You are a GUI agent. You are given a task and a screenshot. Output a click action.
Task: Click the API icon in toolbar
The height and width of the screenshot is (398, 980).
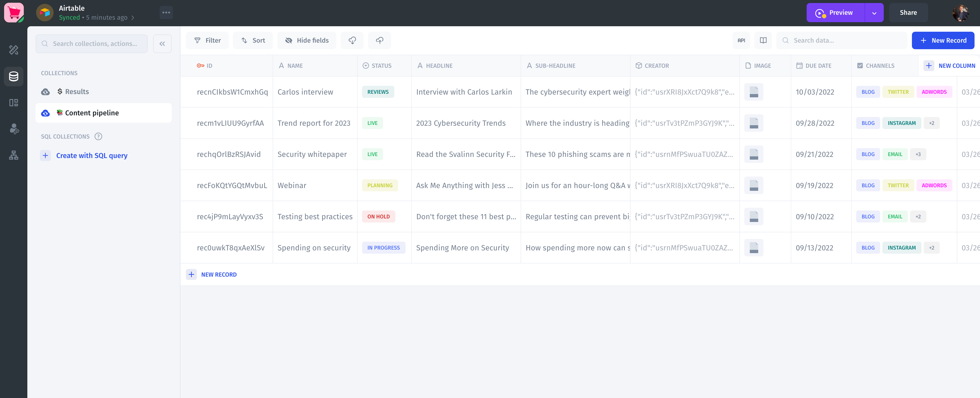(741, 40)
